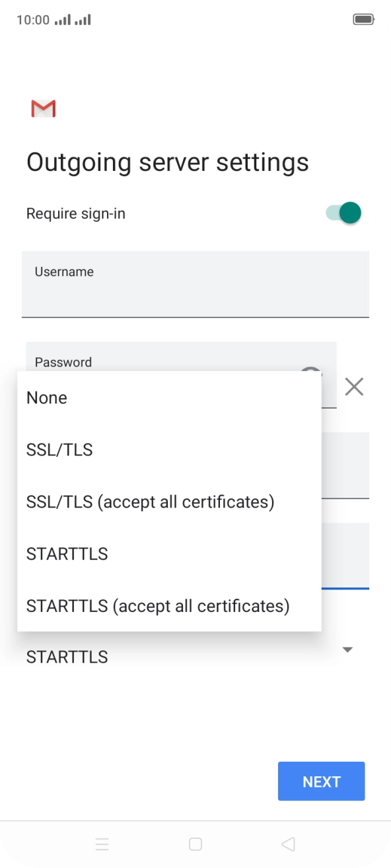Check the battery status icon
391x868 pixels.
363,19
